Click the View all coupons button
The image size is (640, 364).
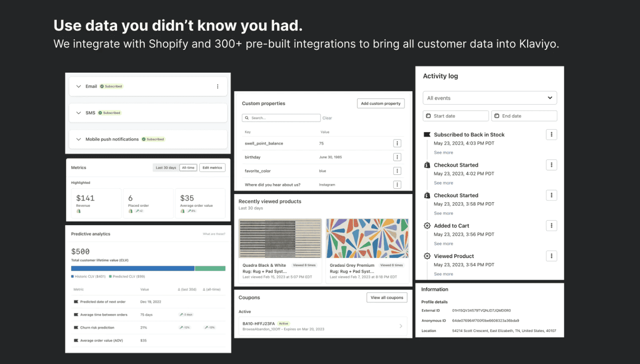click(386, 297)
